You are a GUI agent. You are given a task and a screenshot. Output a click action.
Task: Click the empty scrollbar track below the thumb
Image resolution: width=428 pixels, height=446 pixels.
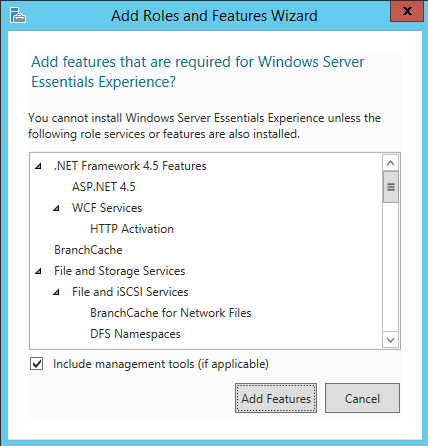click(391, 267)
